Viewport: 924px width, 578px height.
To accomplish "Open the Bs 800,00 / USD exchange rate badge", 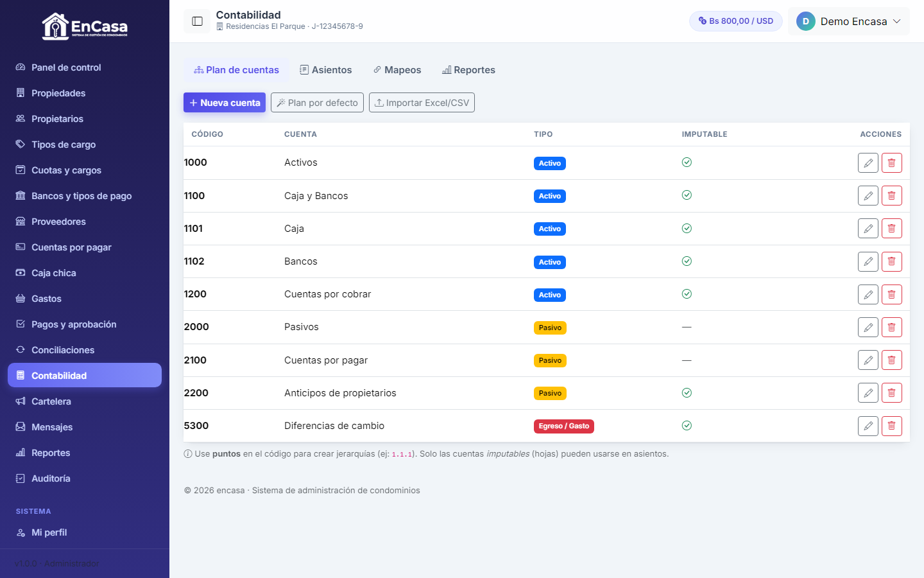I will [736, 21].
